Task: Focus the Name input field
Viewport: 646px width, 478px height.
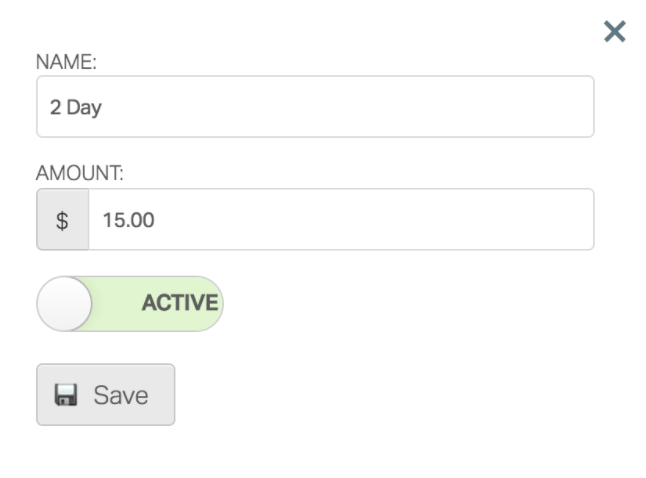Action: click(x=315, y=107)
